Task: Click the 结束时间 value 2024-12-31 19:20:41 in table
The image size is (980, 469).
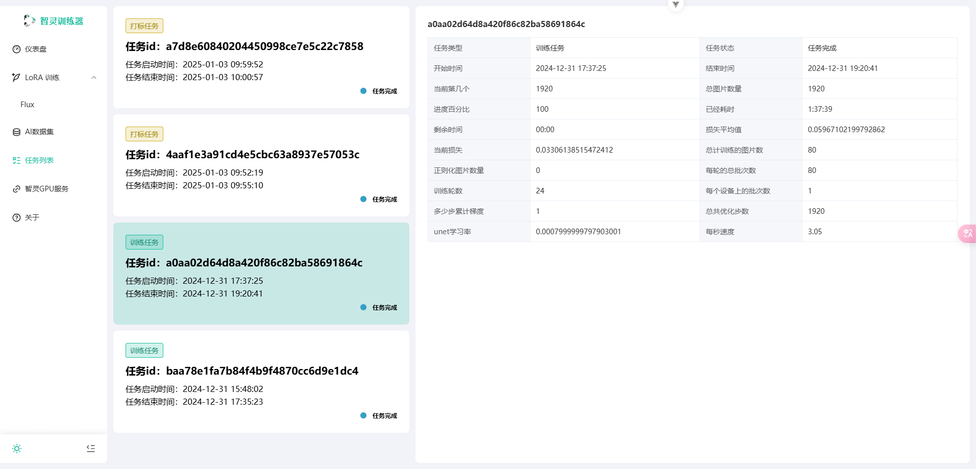Action: tap(843, 68)
